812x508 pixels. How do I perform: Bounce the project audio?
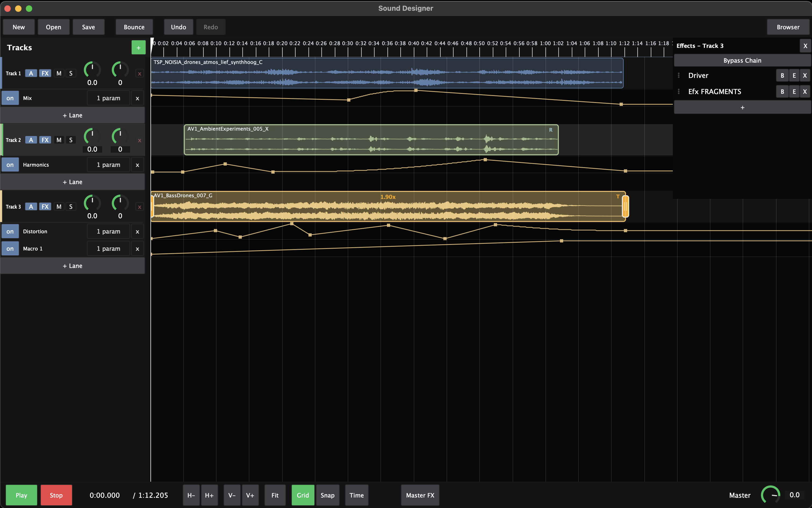(x=134, y=27)
